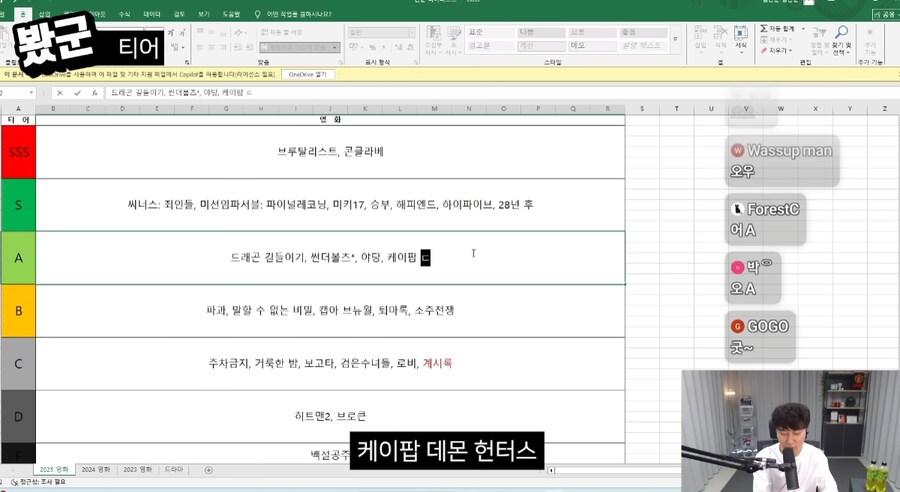
Task: Select the column S header
Action: (642, 109)
